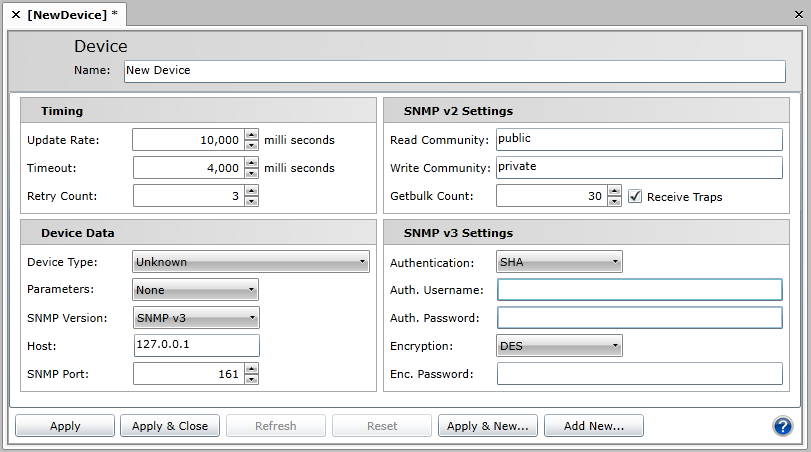This screenshot has height=452, width=811.
Task: Expand the Parameters dropdown
Action: tap(195, 290)
